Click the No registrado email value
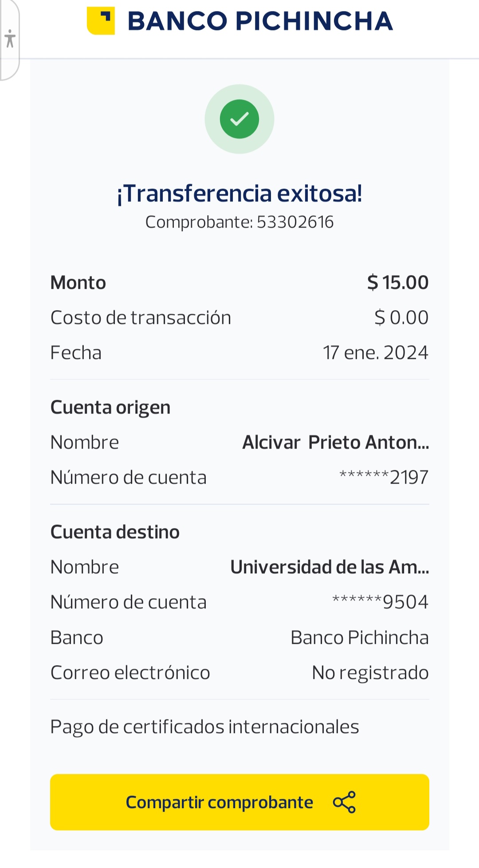The width and height of the screenshot is (479, 868). tap(370, 673)
